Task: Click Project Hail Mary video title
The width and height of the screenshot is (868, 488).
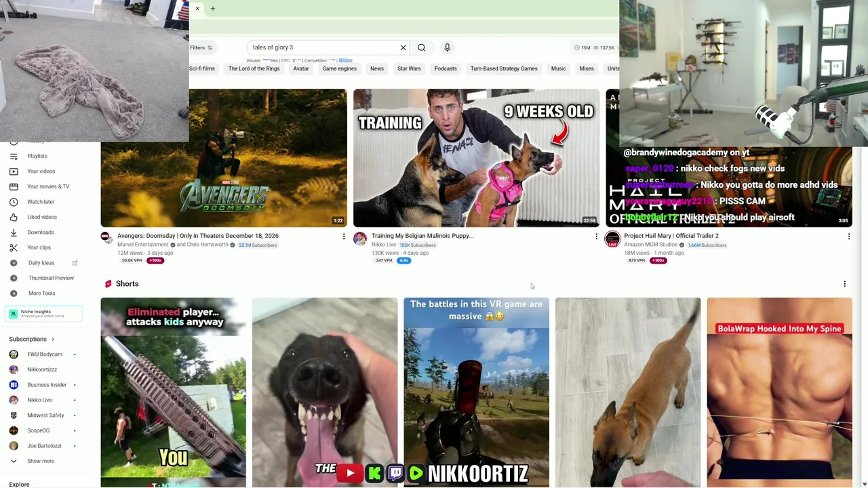Action: tap(671, 236)
